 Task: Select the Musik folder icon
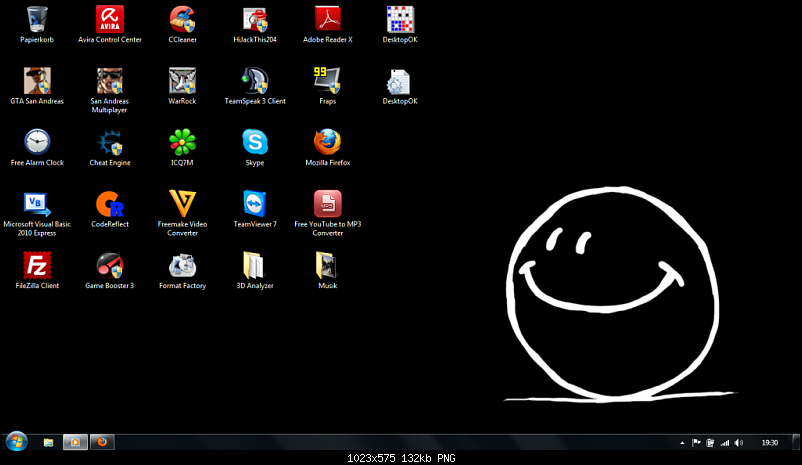tap(326, 265)
